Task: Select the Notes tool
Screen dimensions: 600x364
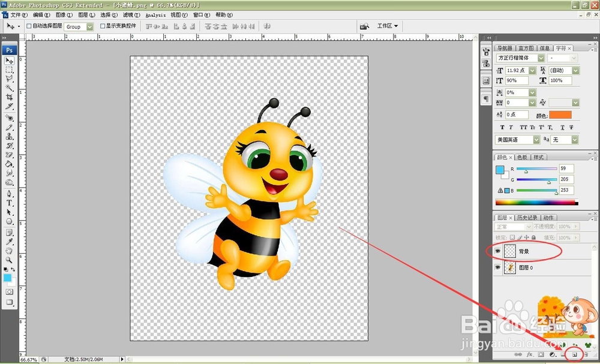Action: 9,233
